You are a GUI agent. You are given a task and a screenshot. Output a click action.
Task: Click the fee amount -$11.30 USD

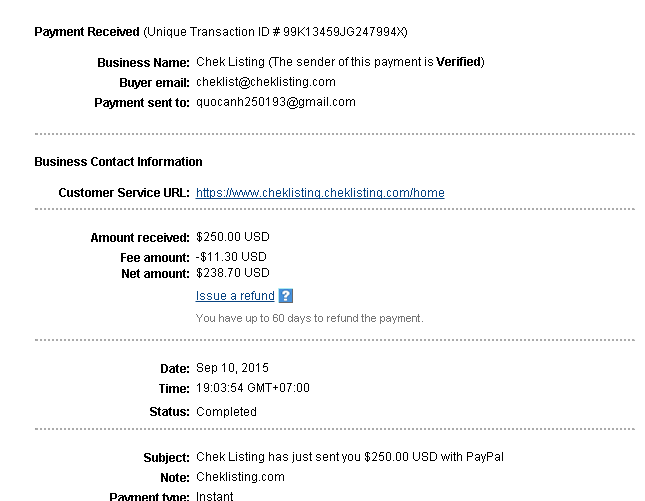coord(231,257)
